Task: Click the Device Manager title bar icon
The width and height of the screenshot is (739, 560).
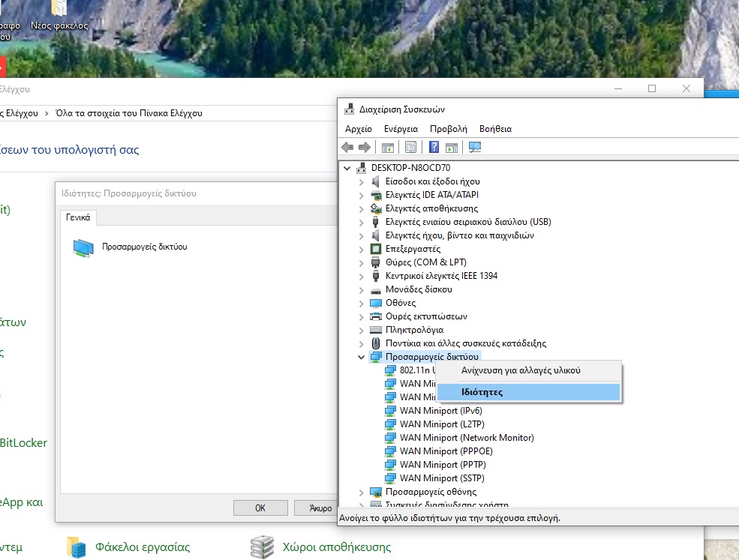Action: [x=349, y=109]
